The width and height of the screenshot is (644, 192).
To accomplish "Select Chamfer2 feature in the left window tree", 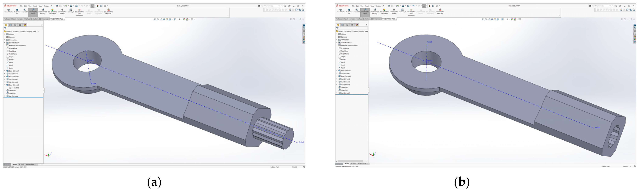I will coord(12,93).
